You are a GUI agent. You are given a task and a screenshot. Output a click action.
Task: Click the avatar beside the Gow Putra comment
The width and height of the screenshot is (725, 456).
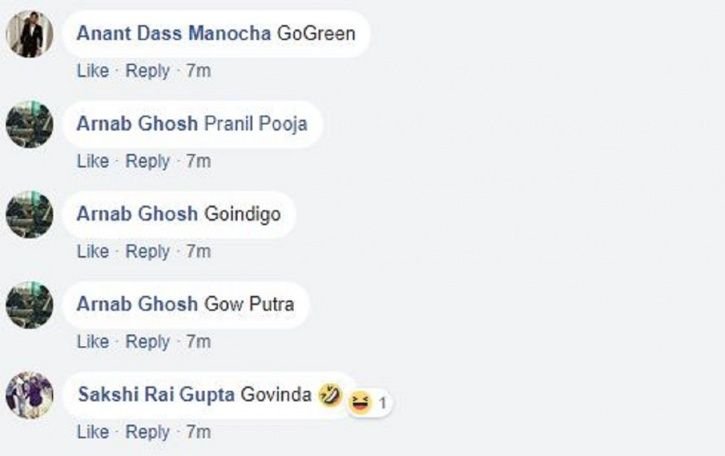pos(30,305)
